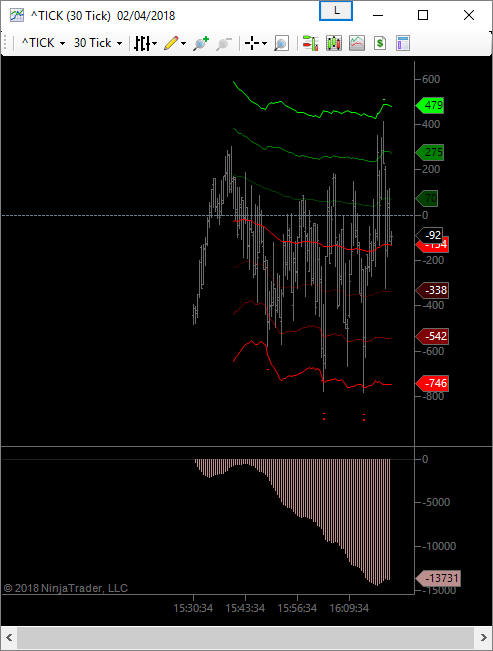The image size is (493, 651).
Task: Expand the chart style dropdown arrow
Action: coord(155,43)
